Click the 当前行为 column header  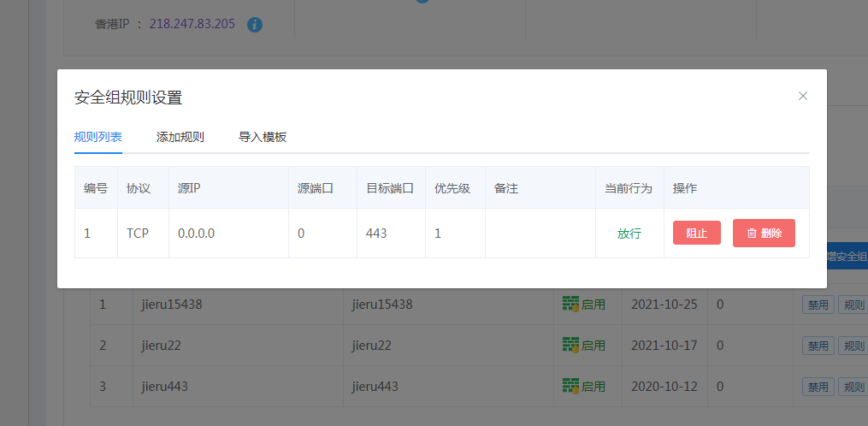point(629,188)
